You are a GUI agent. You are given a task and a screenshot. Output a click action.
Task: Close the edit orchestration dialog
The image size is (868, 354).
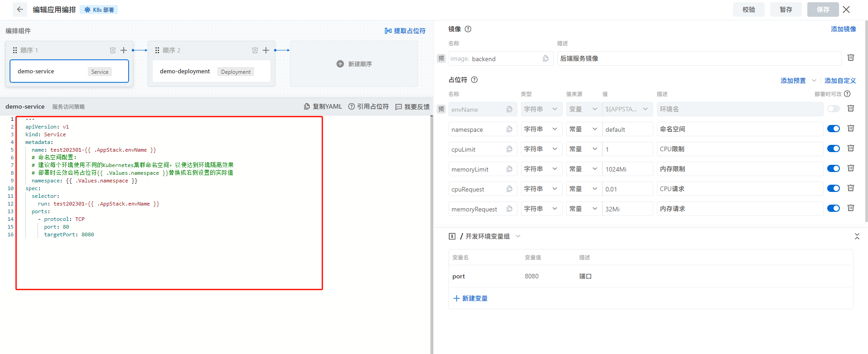[x=846, y=10]
